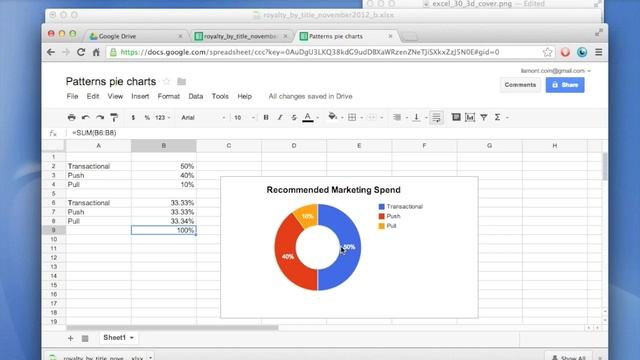The image size is (640, 360).
Task: Open horizontal align options
Action: [397, 118]
